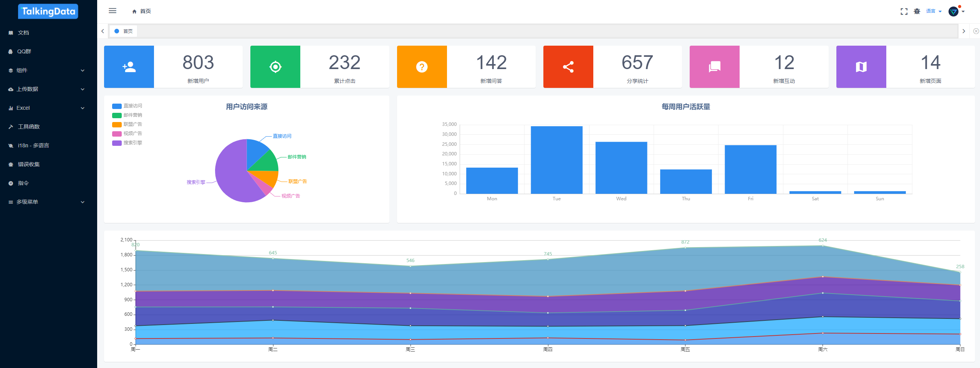This screenshot has width=980, height=368.
Task: Collapse the sidebar with hamburger icon
Action: [x=113, y=11]
